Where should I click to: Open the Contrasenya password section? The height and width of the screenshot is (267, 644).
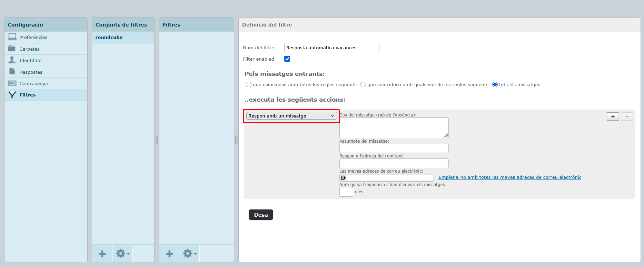click(x=46, y=83)
